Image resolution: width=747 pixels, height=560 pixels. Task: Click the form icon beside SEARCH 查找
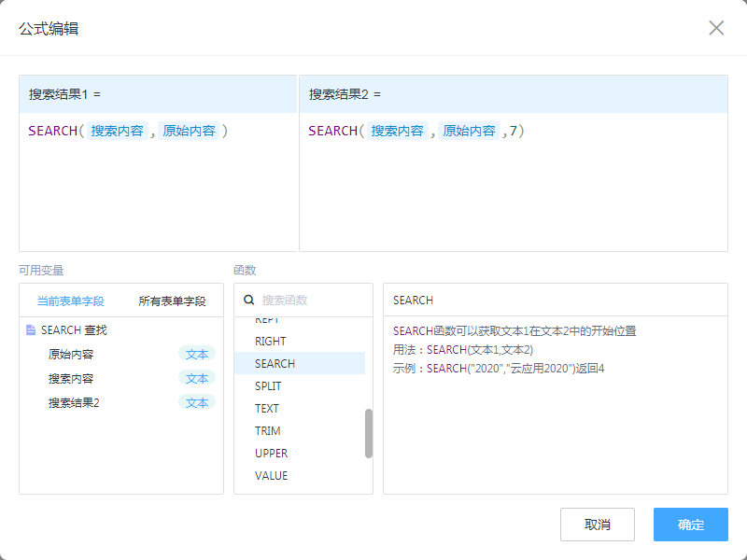[31, 329]
